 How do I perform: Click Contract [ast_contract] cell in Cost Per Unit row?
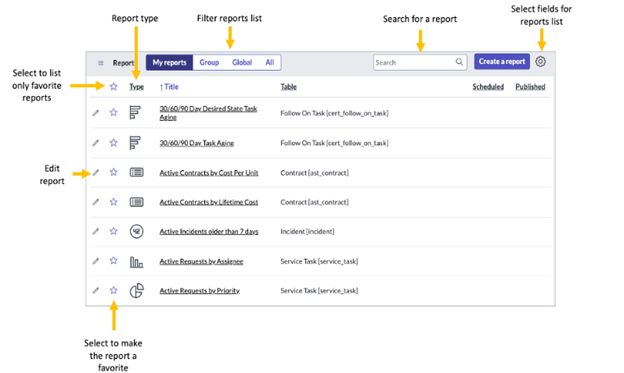(x=314, y=173)
